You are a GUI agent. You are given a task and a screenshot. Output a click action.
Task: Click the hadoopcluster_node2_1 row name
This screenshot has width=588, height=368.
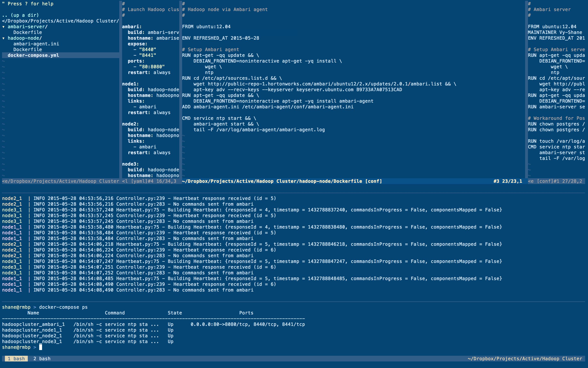coord(32,336)
